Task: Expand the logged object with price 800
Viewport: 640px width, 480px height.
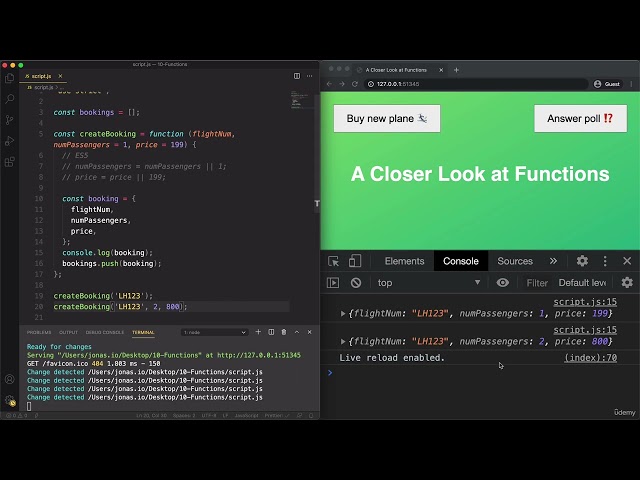Action: (343, 341)
